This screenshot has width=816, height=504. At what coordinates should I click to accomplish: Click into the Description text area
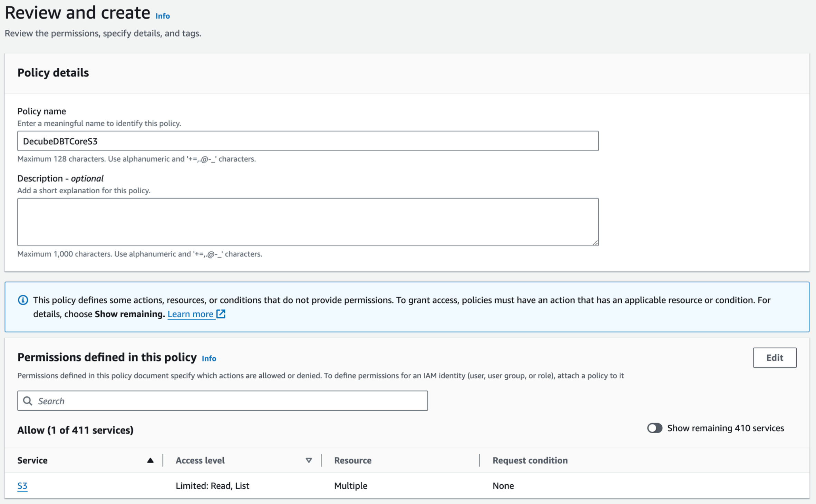coord(308,222)
